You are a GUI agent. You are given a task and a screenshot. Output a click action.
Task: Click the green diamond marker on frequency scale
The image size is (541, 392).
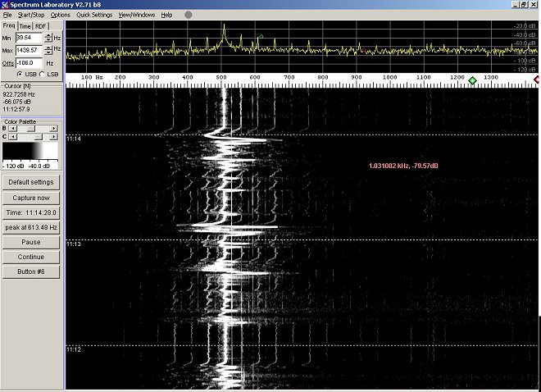click(472, 80)
